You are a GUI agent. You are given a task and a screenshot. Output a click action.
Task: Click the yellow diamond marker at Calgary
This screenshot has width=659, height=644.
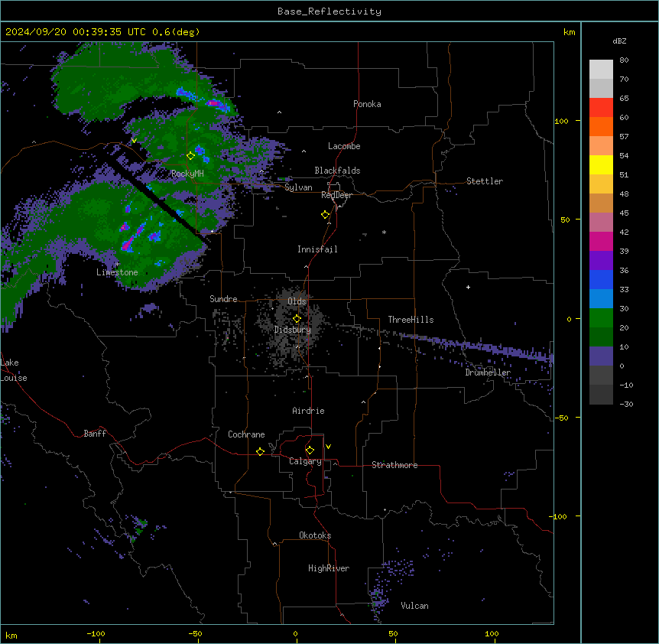point(310,450)
